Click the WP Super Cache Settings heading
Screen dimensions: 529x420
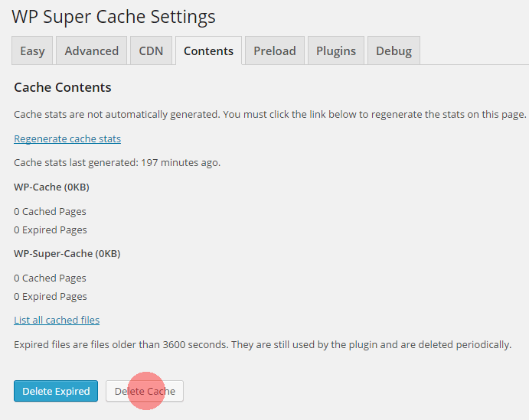pyautogui.click(x=113, y=17)
